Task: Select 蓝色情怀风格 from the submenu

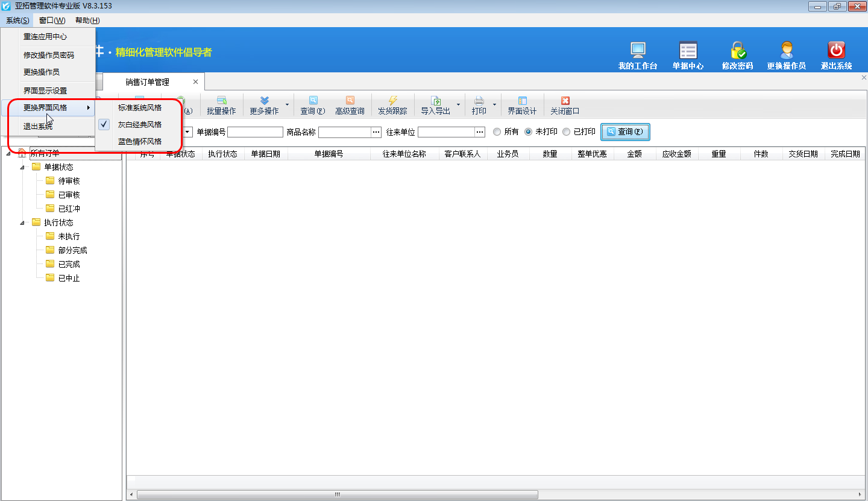Action: [140, 142]
